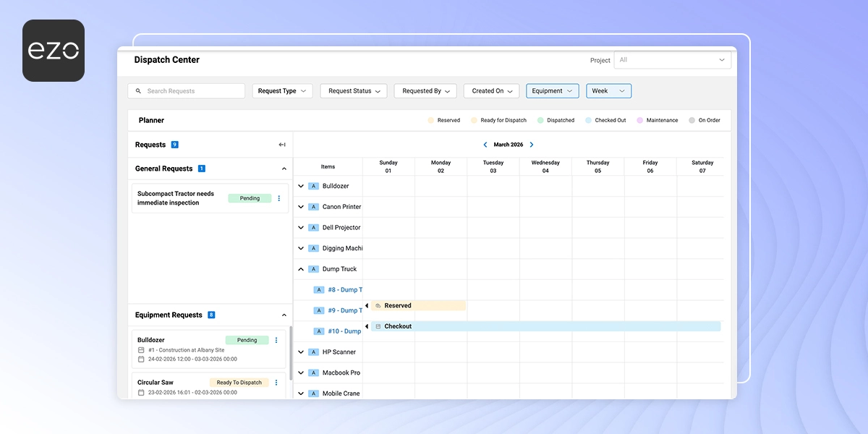Collapse the General Requests section
The height and width of the screenshot is (434, 868).
[x=284, y=169]
